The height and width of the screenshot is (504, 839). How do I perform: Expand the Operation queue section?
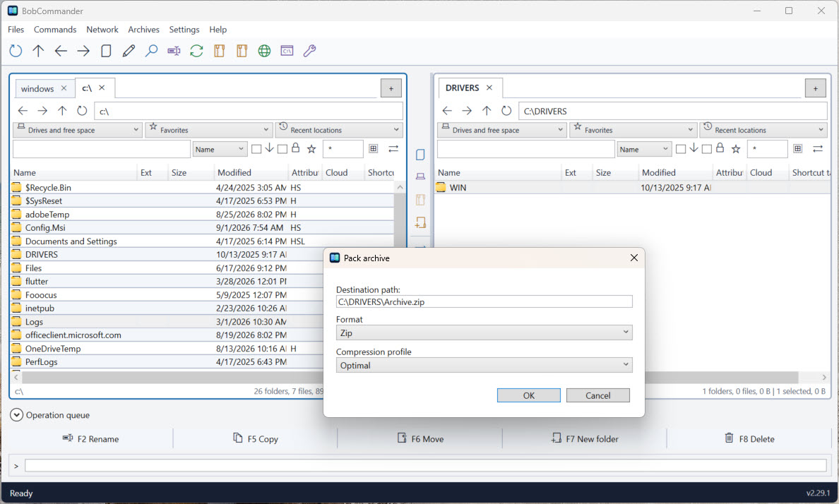(16, 415)
